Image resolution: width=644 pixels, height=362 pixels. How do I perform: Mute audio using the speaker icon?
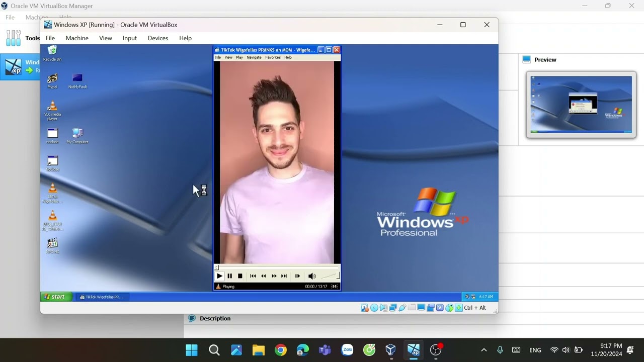[x=312, y=276]
